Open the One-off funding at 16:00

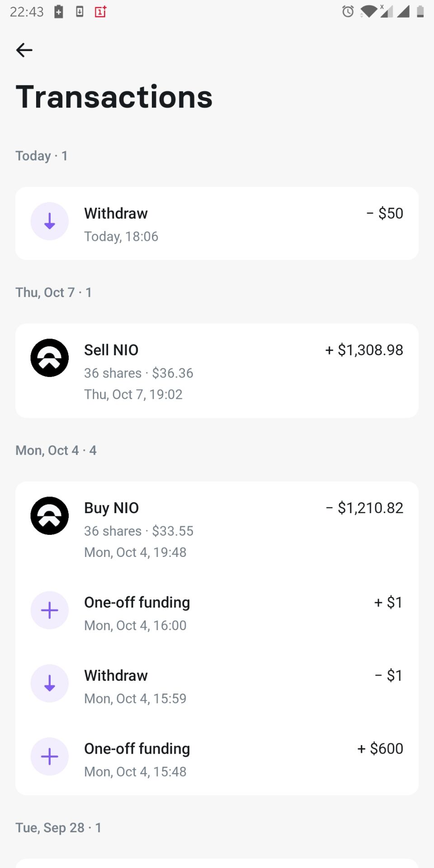click(x=137, y=603)
